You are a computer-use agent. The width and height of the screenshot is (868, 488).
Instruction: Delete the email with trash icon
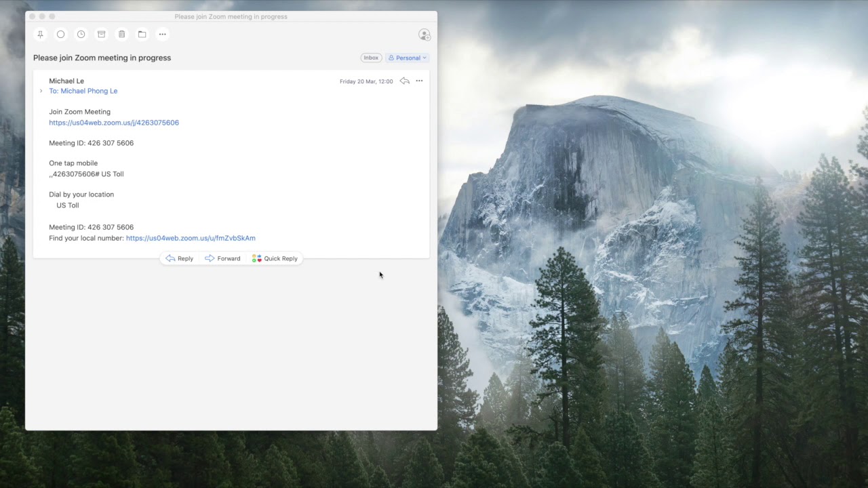pyautogui.click(x=121, y=35)
